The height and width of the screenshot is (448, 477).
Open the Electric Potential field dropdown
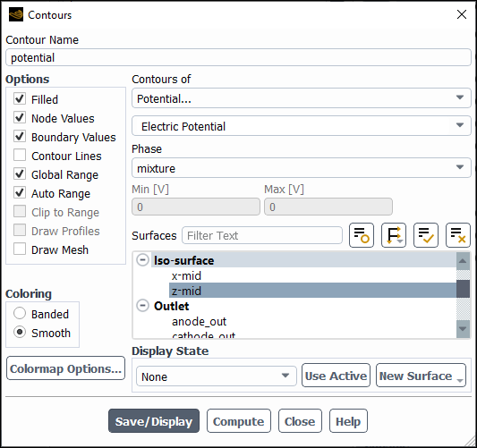tap(302, 126)
